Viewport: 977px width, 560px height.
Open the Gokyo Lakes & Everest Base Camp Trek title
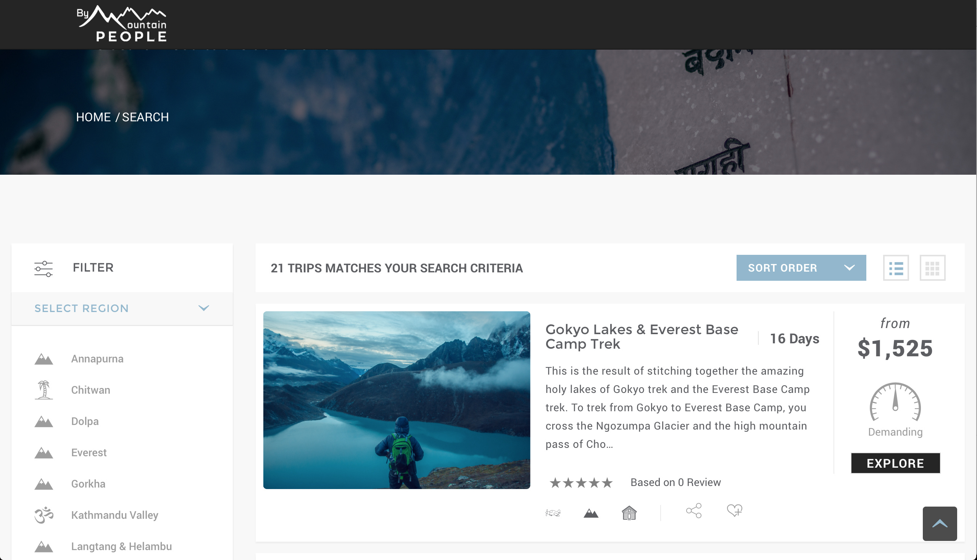pyautogui.click(x=642, y=336)
